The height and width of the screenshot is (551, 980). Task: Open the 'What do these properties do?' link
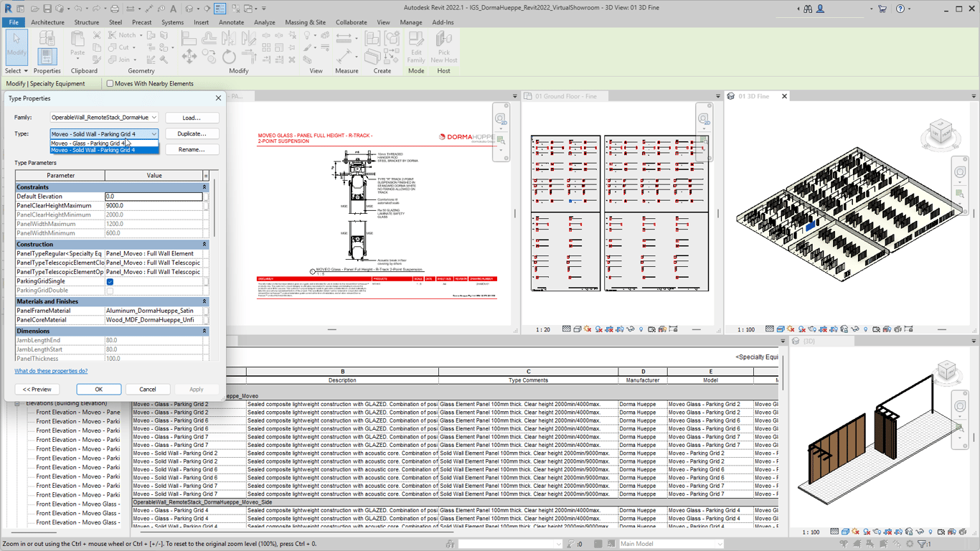coord(51,372)
